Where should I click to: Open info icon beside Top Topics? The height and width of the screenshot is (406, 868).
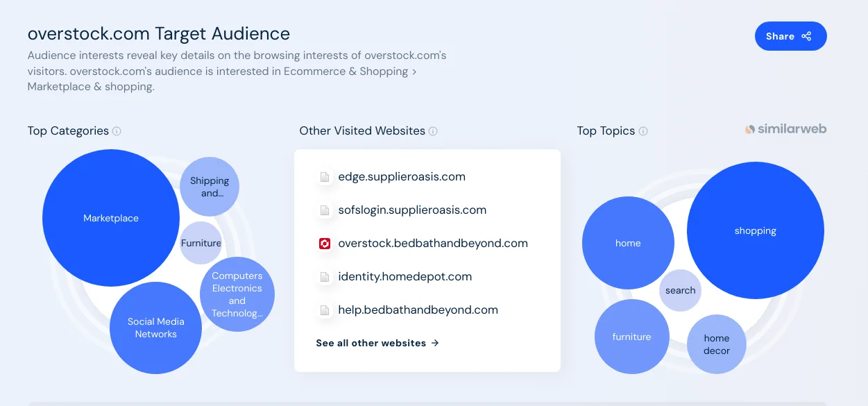[643, 131]
